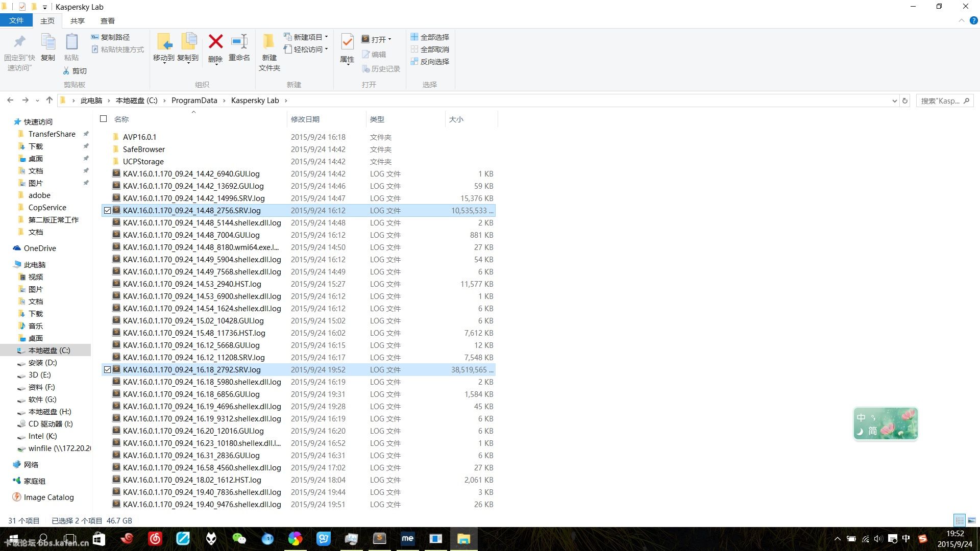Sort files by 修改日期 column

tap(327, 119)
